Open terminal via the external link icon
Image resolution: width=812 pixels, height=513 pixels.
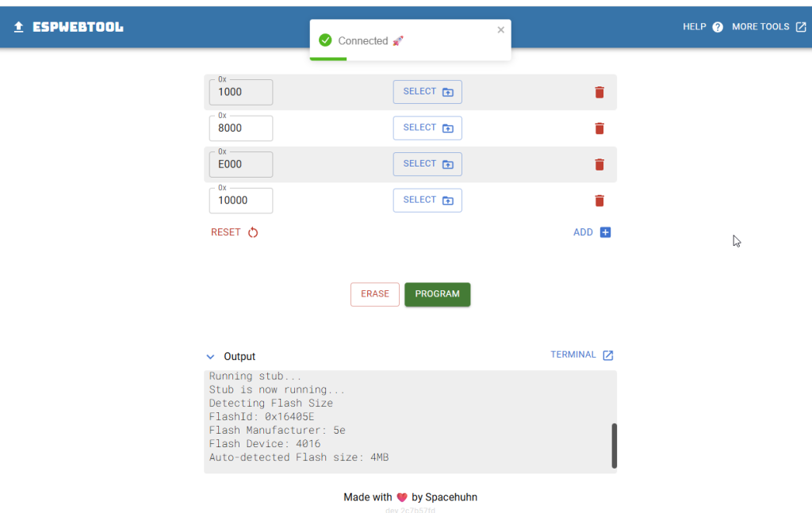(x=609, y=354)
